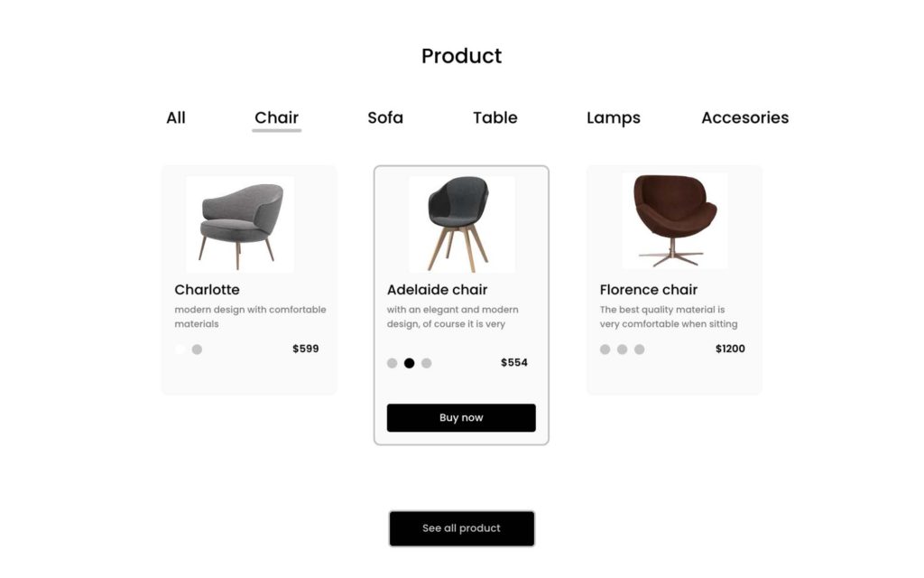This screenshot has width=924, height=578.
Task: Open the Sofa category tab
Action: pos(385,117)
